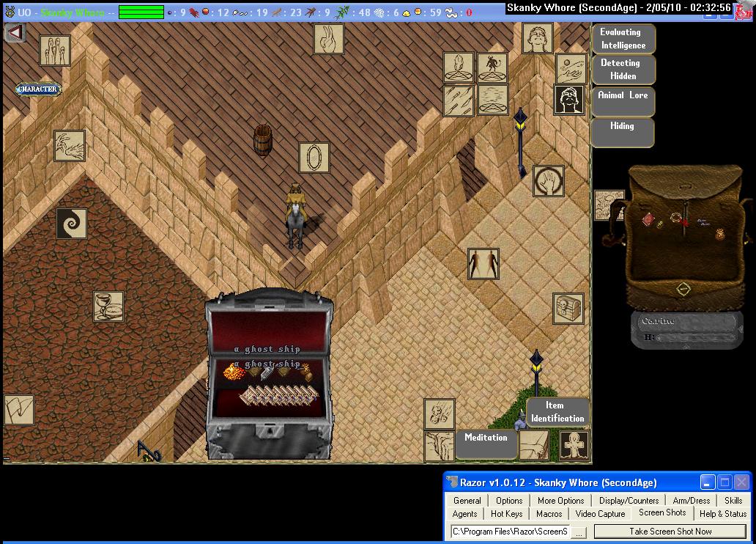
Task: Click the two standing figures spell icon
Action: coord(483,264)
